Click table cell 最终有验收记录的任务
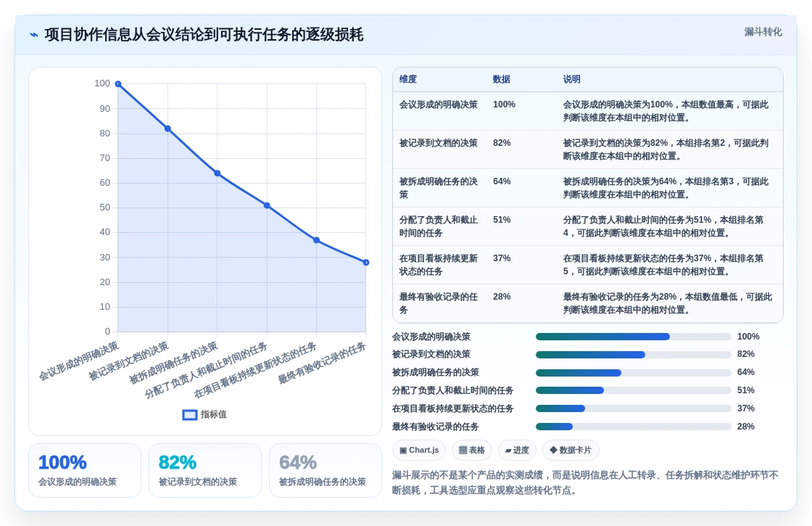This screenshot has height=526, width=812. click(x=439, y=303)
